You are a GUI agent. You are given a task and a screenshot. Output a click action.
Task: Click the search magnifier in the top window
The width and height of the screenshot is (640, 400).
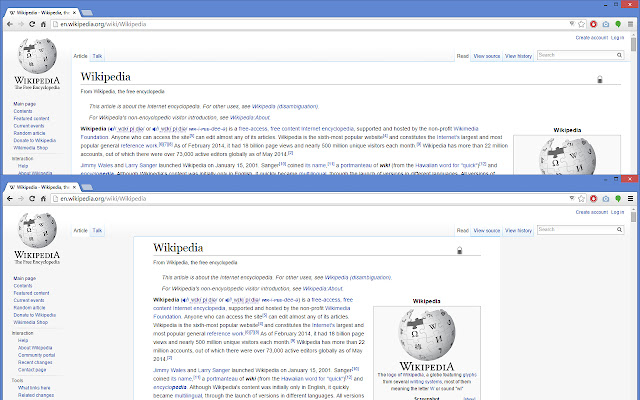620,56
